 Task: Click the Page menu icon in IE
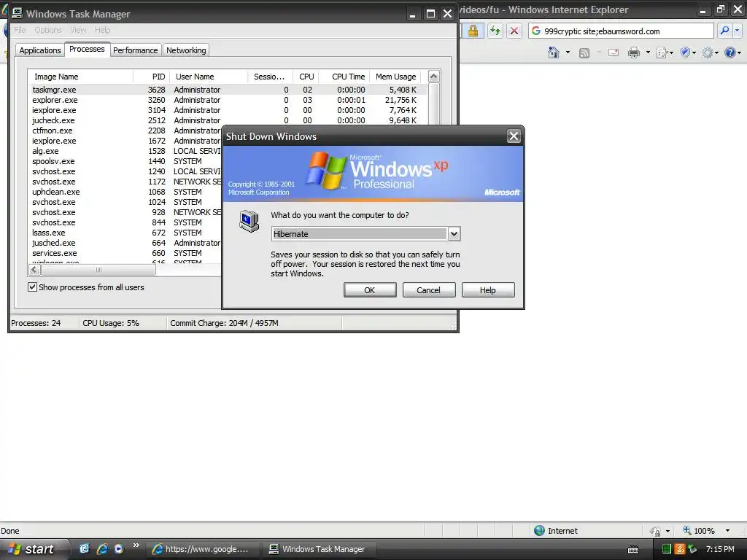tap(662, 52)
